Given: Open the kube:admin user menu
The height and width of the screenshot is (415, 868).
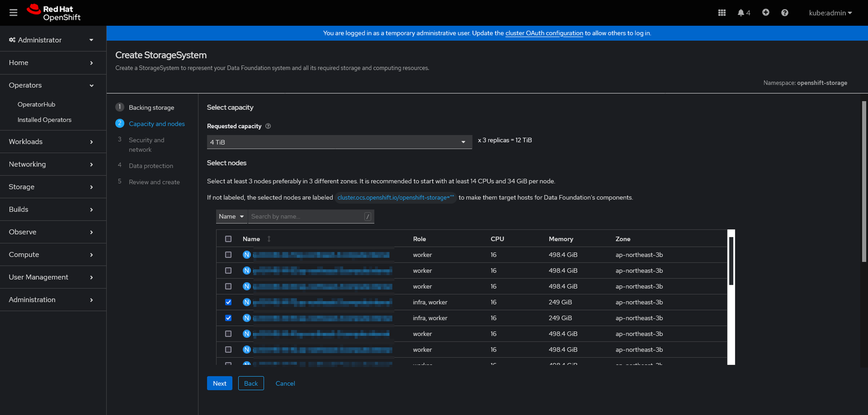Looking at the screenshot, I should 830,12.
